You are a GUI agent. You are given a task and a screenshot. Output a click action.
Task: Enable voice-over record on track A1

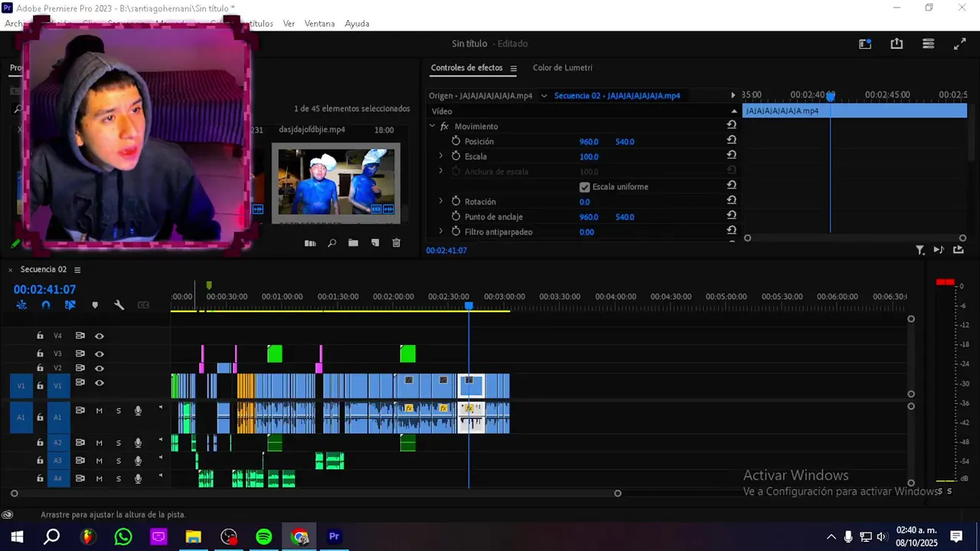click(x=138, y=410)
